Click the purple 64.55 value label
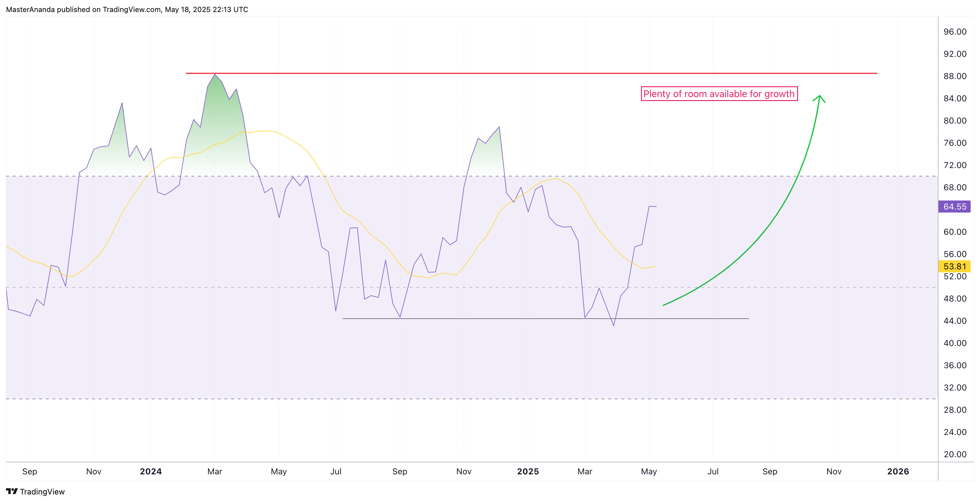This screenshot has width=980, height=502. click(954, 207)
